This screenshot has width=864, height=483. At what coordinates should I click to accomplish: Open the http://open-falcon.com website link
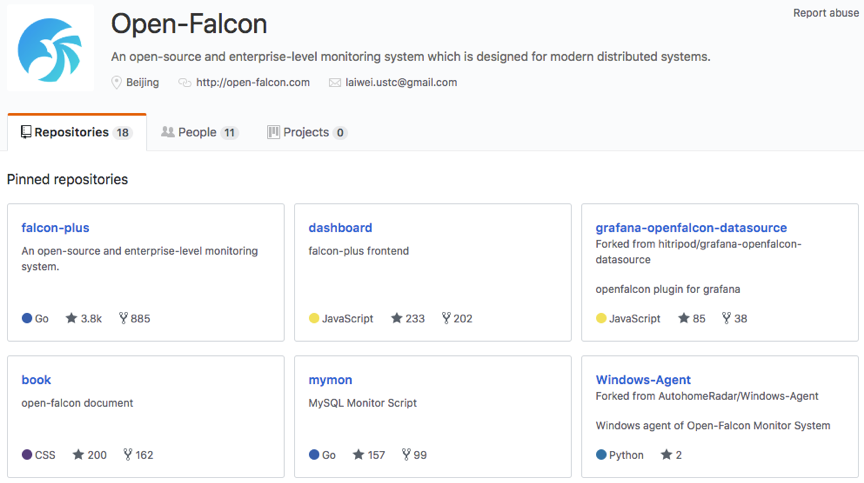[x=253, y=83]
